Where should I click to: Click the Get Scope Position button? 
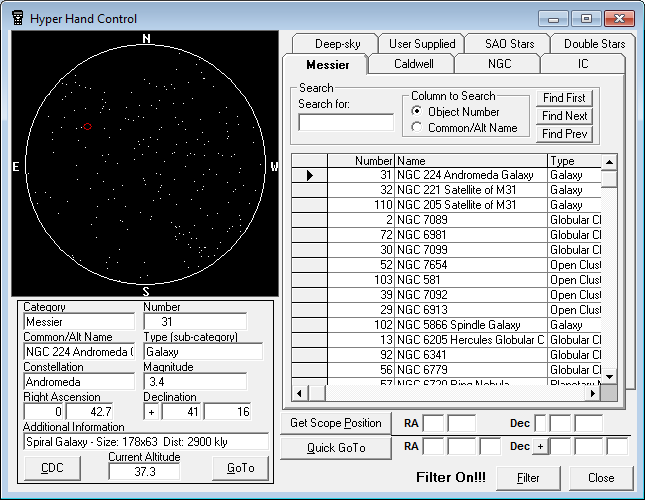point(335,423)
